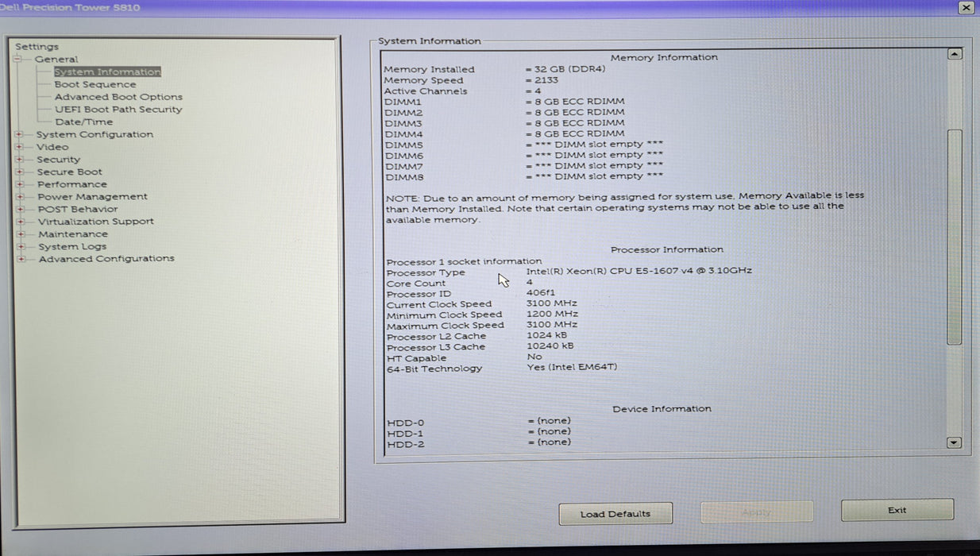Click the 'Processor L3 Cache' label
Screen dimensions: 980x556
436,347
